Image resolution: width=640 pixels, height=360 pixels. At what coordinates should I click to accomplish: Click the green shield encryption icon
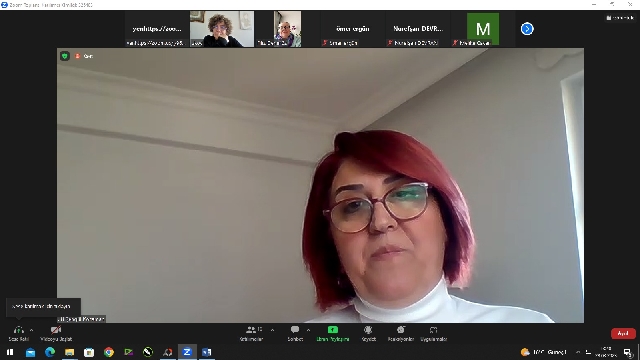(64, 56)
